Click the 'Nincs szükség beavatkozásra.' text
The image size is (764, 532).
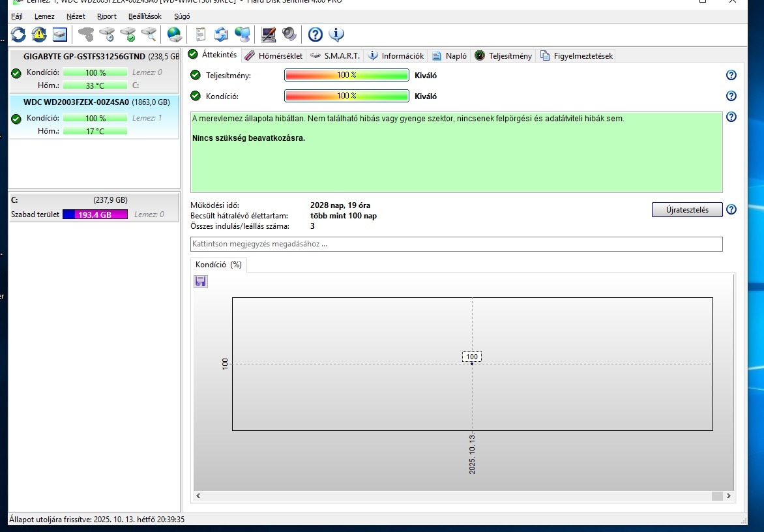point(248,138)
